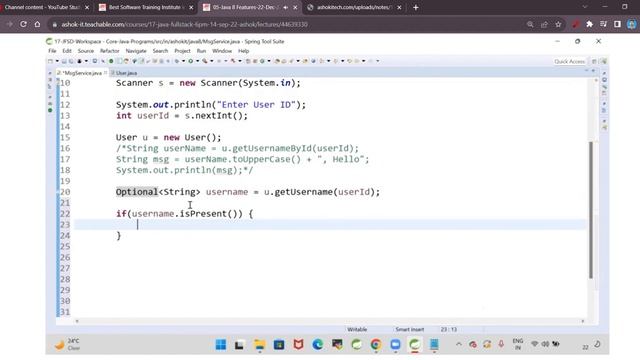This screenshot has height=360, width=640.
Task: Click line number 31 in the gutter
Action: click(x=65, y=312)
